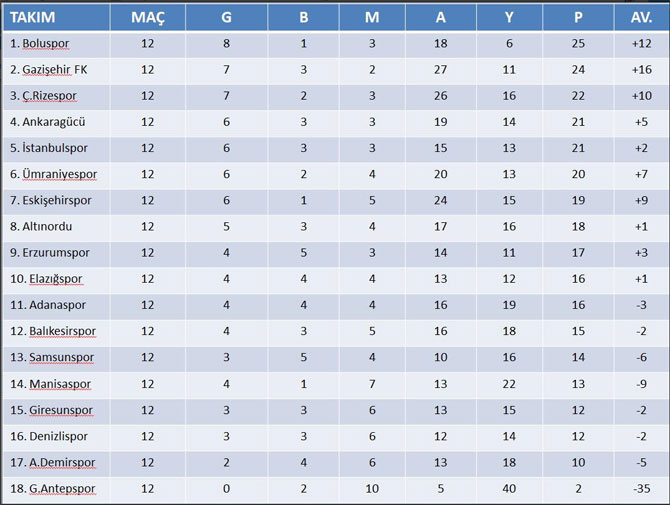Click the AV. column header
This screenshot has width=670, height=505.
(x=641, y=18)
